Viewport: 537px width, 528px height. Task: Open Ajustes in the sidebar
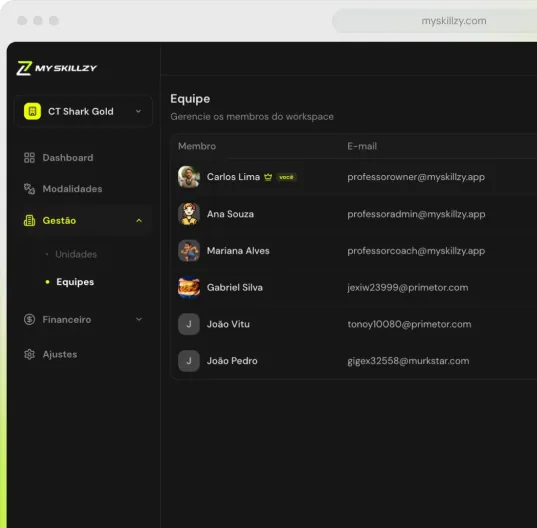point(60,354)
